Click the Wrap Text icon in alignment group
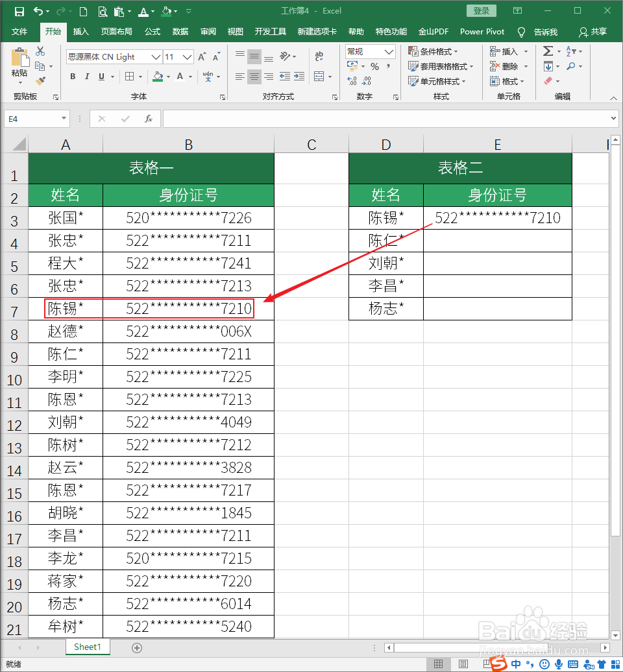 coord(320,56)
